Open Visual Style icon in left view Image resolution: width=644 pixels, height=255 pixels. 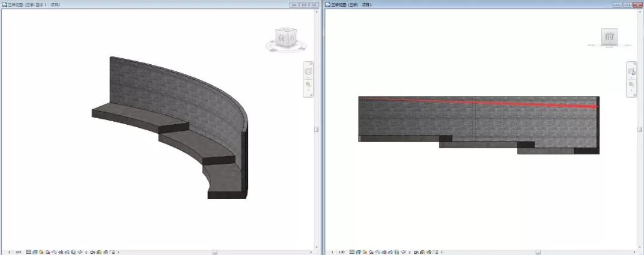35,252
